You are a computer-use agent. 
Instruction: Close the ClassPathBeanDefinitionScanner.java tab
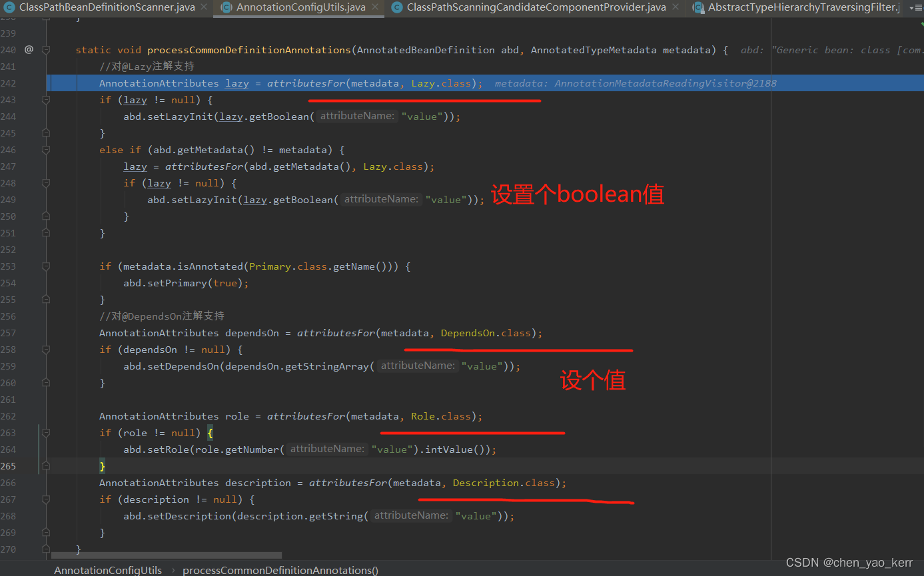(205, 7)
